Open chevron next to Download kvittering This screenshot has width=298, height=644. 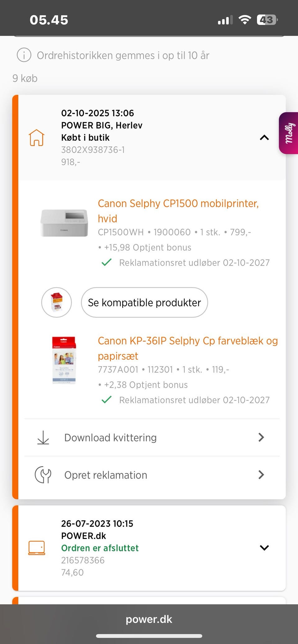point(261,437)
